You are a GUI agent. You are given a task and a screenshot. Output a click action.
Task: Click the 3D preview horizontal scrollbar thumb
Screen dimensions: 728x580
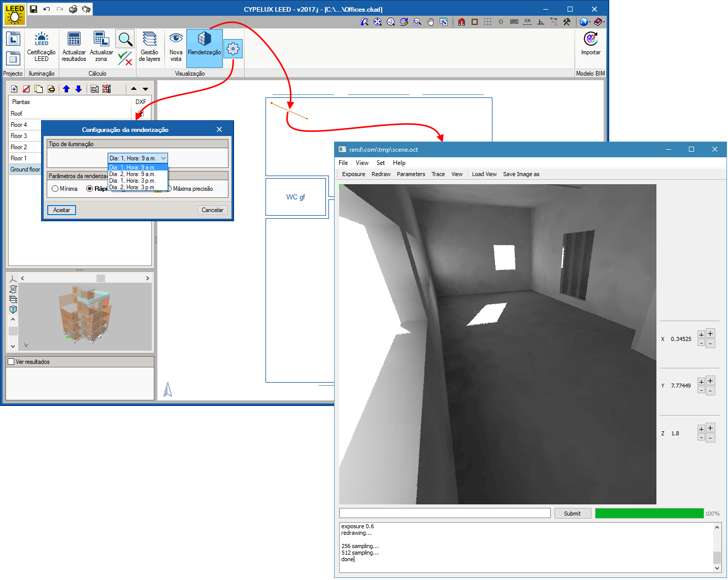pos(101,278)
